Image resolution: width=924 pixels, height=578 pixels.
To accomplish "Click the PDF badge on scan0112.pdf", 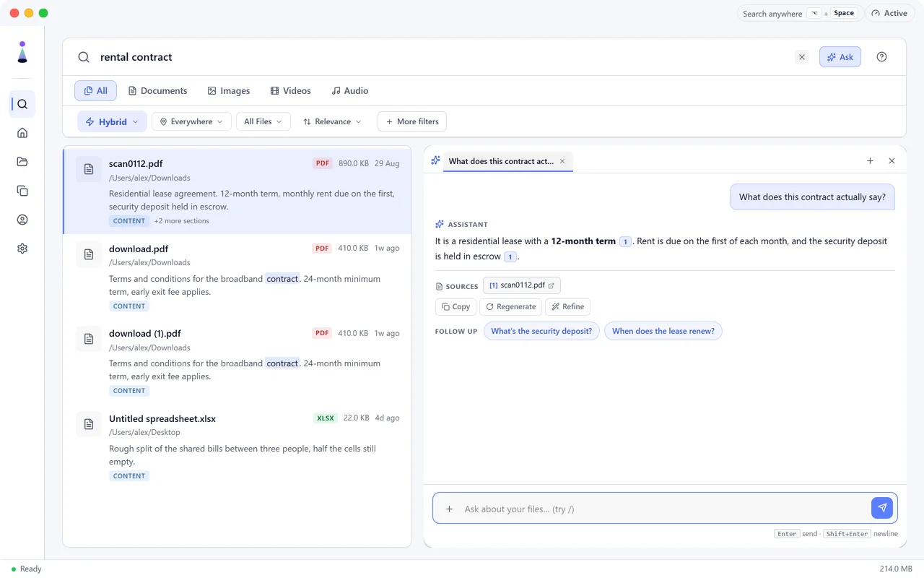I will pos(322,163).
